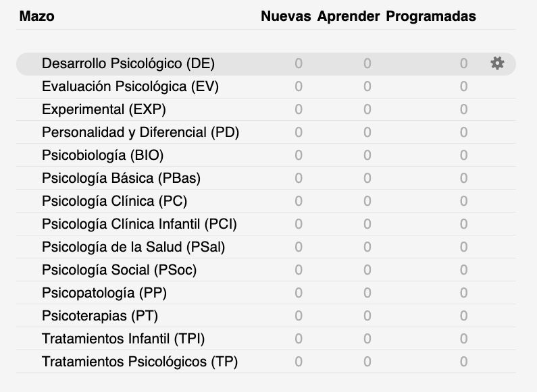Select the Experimental (EXP) deck

tap(104, 109)
